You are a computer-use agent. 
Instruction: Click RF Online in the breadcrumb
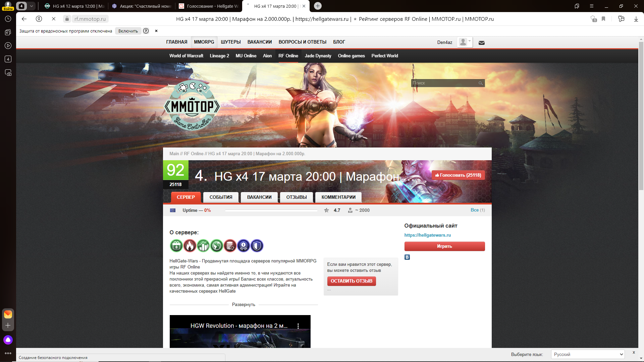(194, 154)
